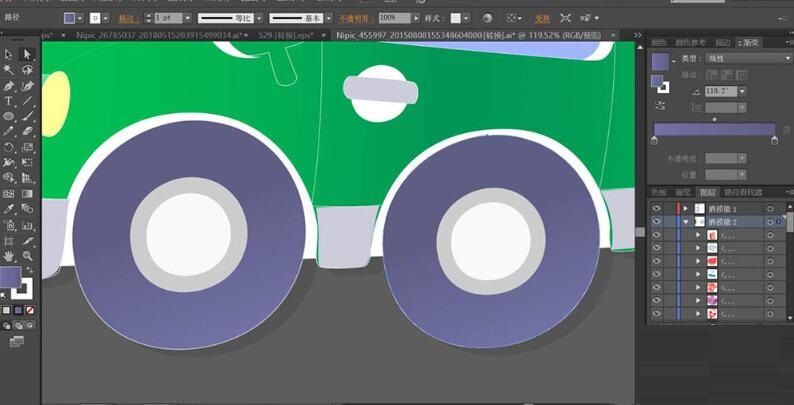Switch to the 529 [转换].eps document tab
Viewport: 794px width, 405px height.
(x=285, y=35)
